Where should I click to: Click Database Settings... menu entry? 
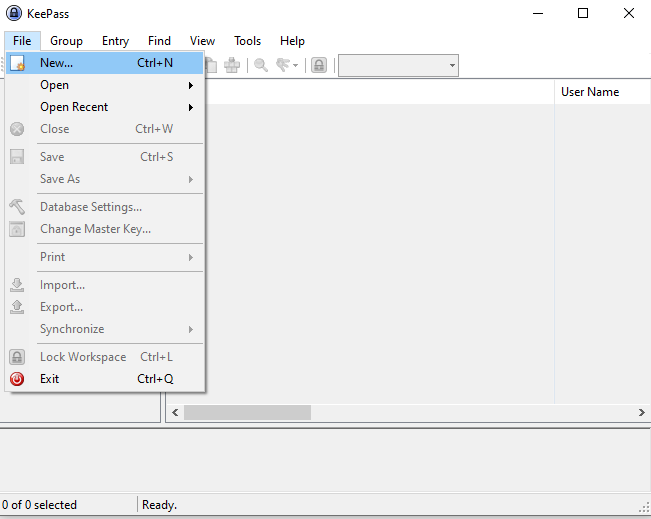pyautogui.click(x=91, y=207)
